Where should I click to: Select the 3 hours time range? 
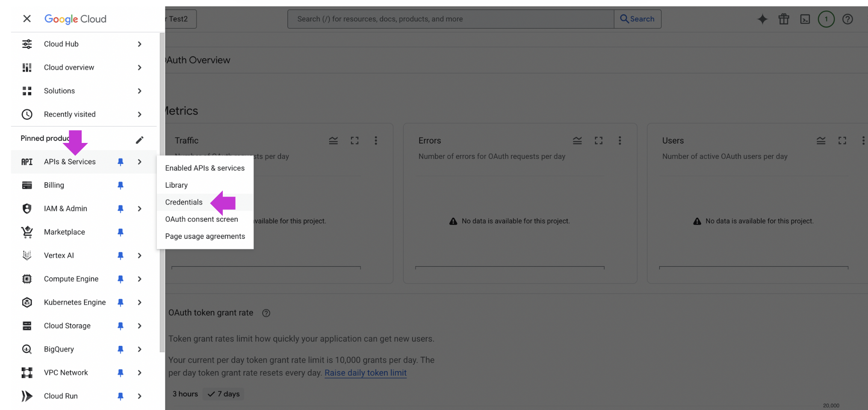[185, 394]
